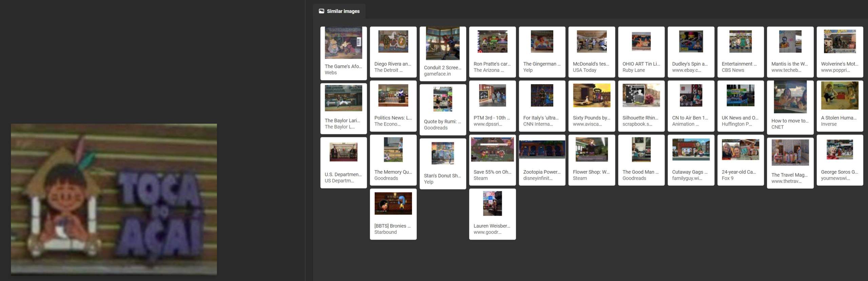The height and width of the screenshot is (281, 868).
Task: Open McDonald's tes... USA Today card
Action: 592,52
